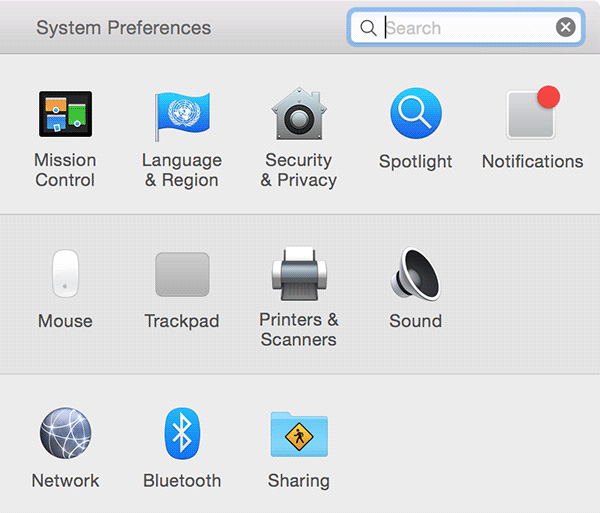Viewport: 600px width, 513px height.
Task: Open the Security & Privacy house icon
Action: (x=299, y=114)
